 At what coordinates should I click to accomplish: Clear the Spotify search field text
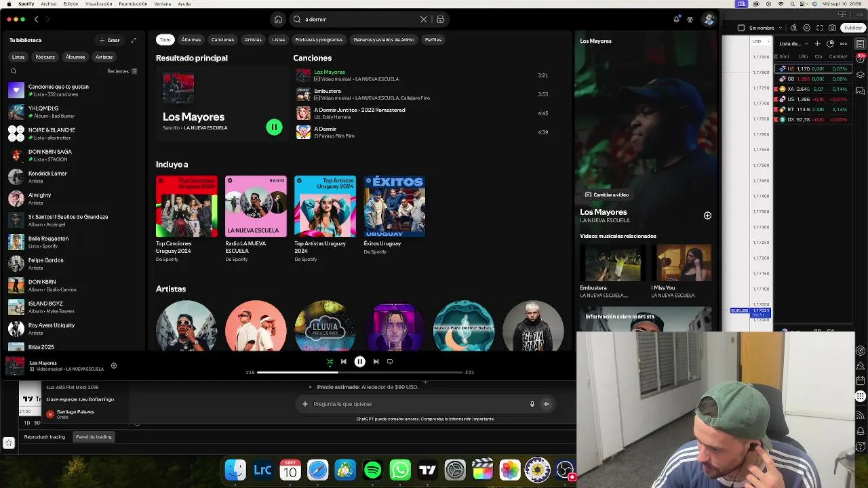[x=424, y=20]
